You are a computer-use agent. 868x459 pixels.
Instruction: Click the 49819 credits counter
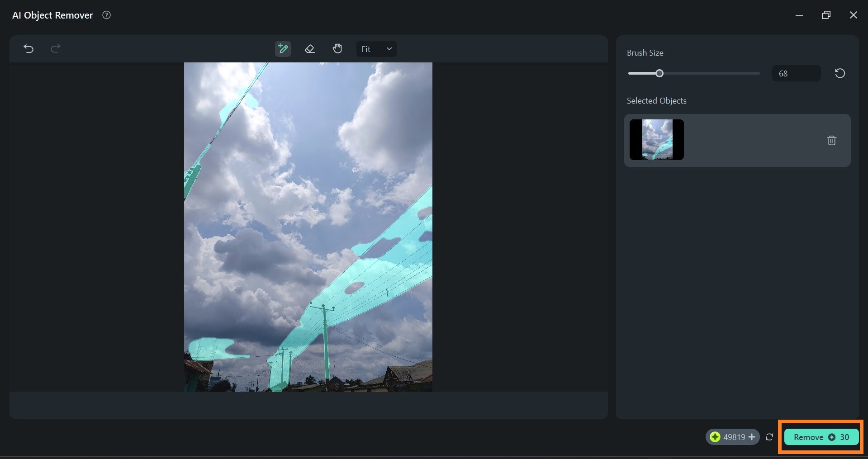[732, 437]
